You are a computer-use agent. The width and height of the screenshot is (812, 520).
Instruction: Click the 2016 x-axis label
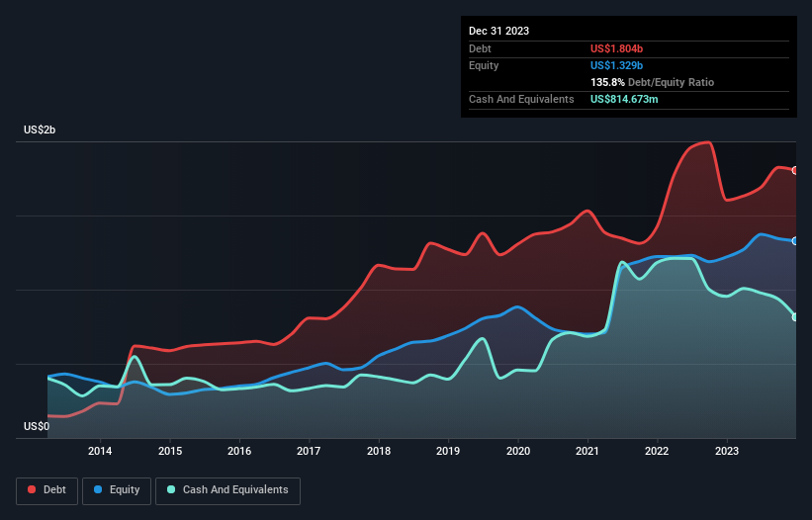point(239,451)
